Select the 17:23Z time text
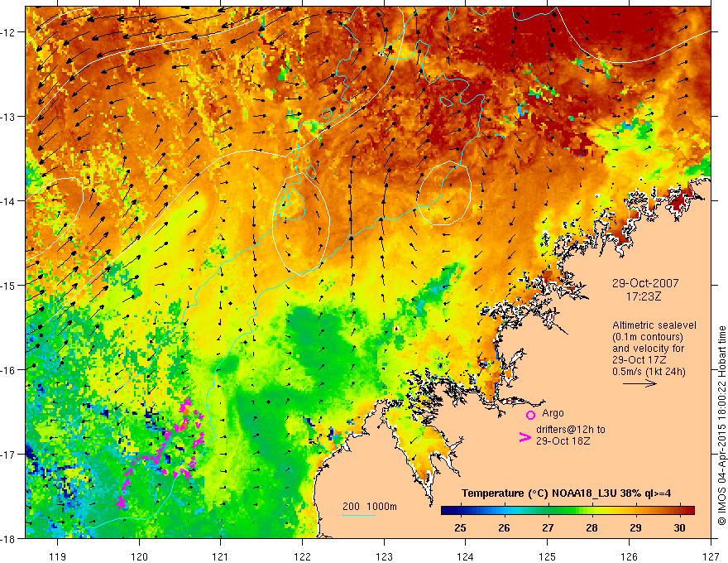The width and height of the screenshot is (728, 563). pos(644,296)
